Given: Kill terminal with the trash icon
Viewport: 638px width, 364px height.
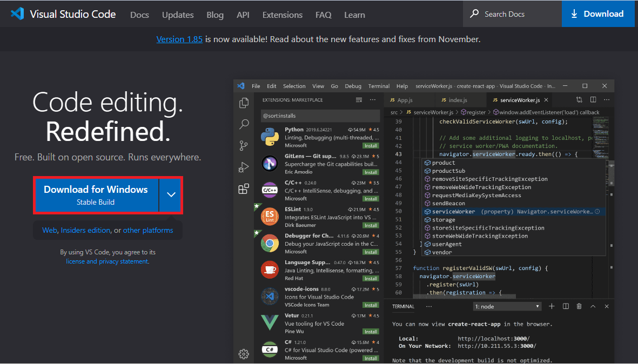Looking at the screenshot, I should pyautogui.click(x=579, y=306).
